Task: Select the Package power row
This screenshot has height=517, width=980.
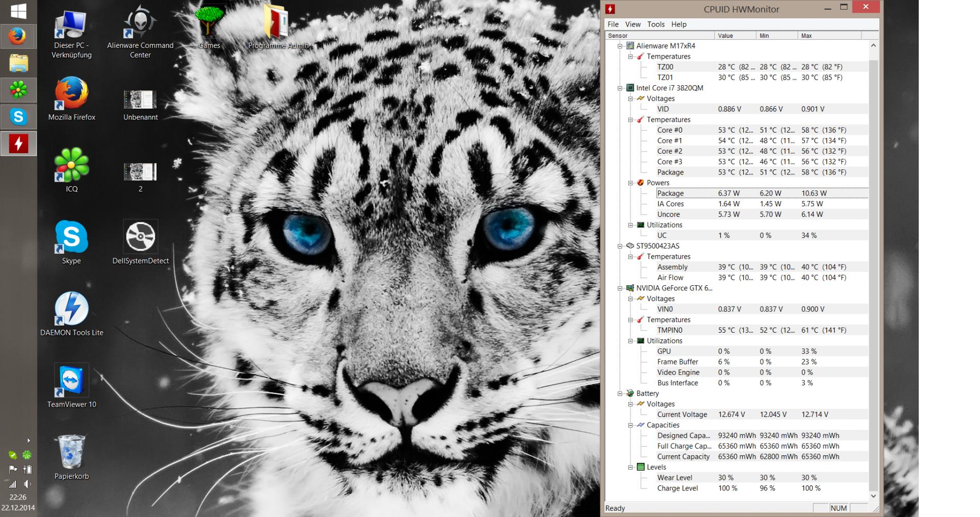Action: [670, 193]
